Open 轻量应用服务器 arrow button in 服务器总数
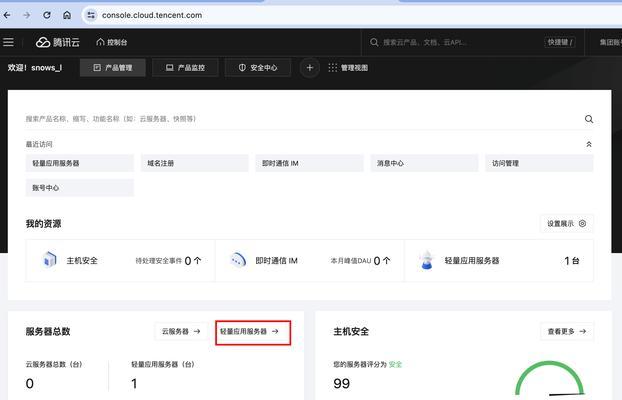This screenshot has width=622, height=400. tap(253, 332)
